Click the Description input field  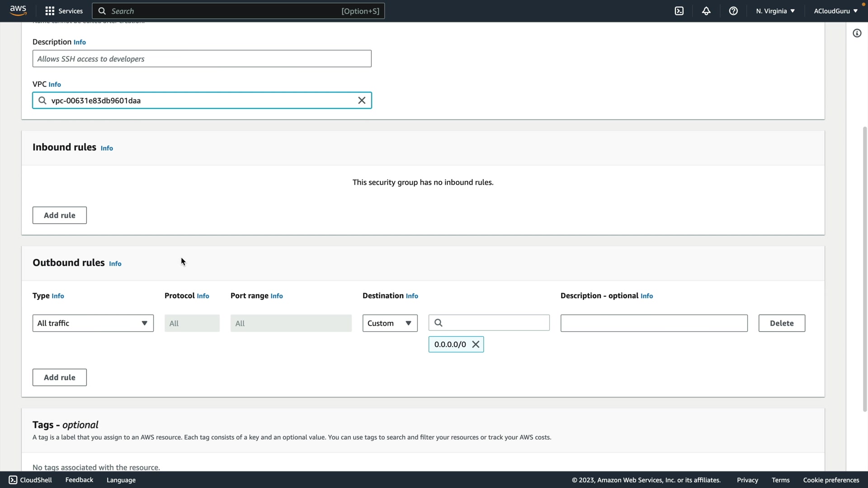202,59
